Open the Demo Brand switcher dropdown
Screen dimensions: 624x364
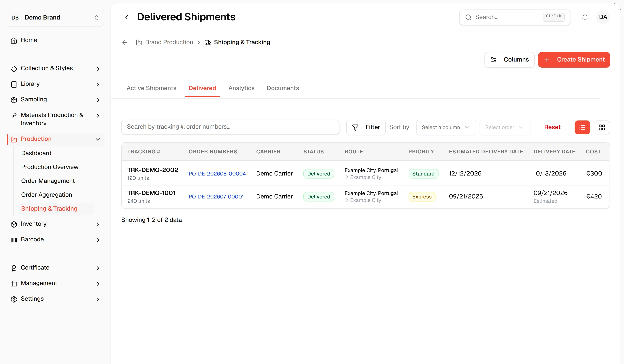point(55,18)
